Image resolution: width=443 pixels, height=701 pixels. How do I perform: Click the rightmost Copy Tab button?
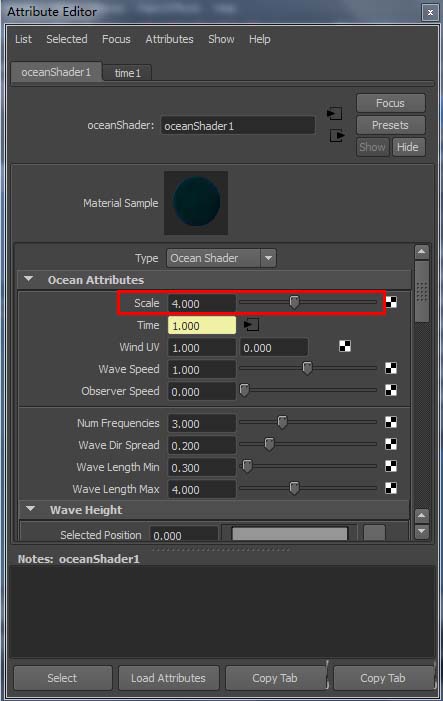click(383, 678)
